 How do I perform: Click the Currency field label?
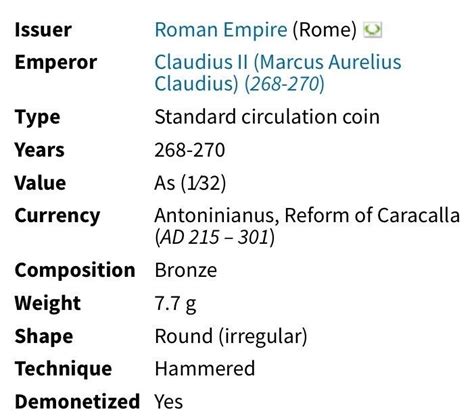57,216
